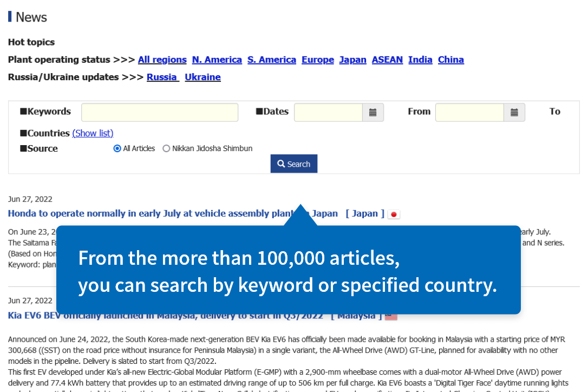Image resolution: width=588 pixels, height=392 pixels.
Task: Click the [ Japan ] country tag
Action: pos(365,213)
